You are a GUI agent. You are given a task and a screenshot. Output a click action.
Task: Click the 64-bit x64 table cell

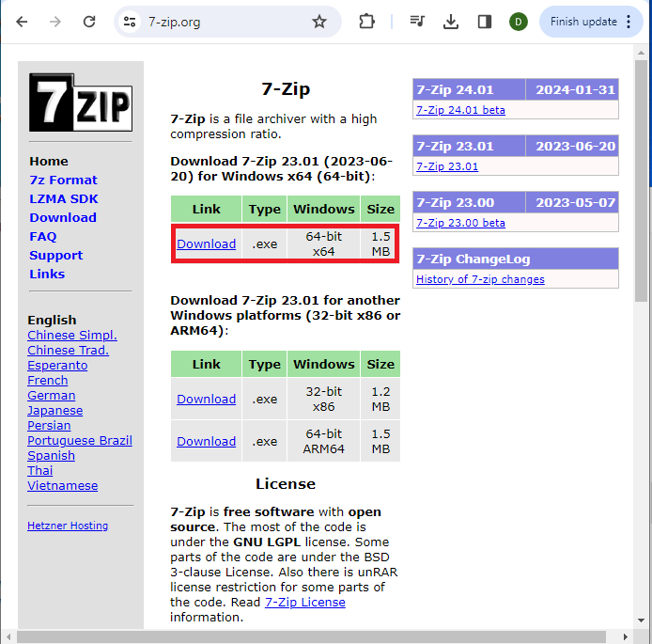pos(323,243)
